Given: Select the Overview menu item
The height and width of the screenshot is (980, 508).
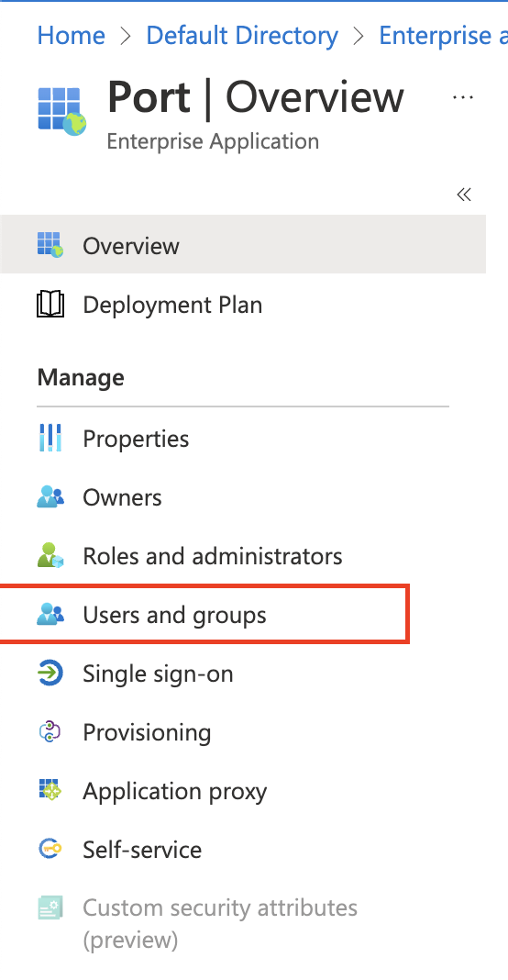Looking at the screenshot, I should click(242, 244).
